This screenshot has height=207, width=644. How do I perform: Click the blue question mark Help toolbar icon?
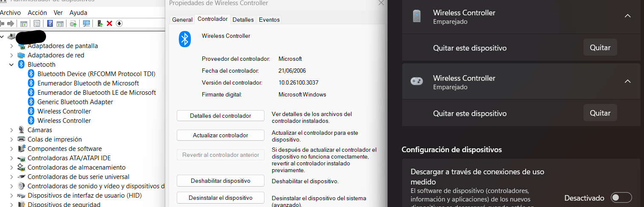(x=50, y=23)
